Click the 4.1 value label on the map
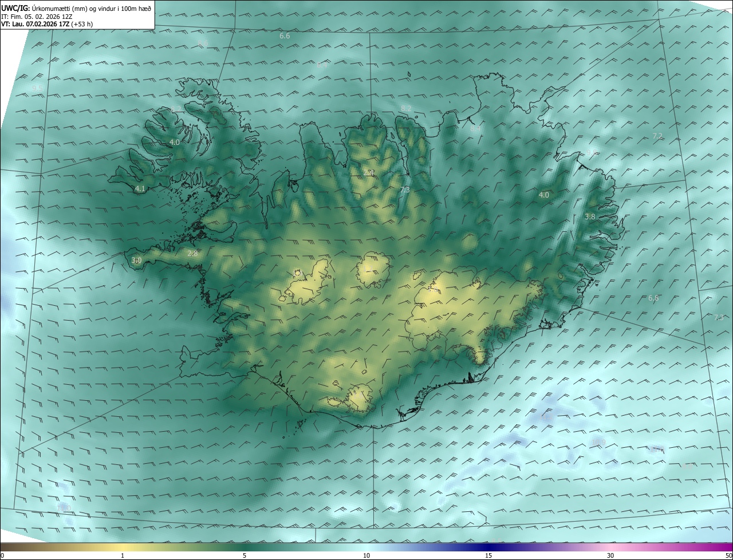733x560 pixels. click(x=140, y=188)
